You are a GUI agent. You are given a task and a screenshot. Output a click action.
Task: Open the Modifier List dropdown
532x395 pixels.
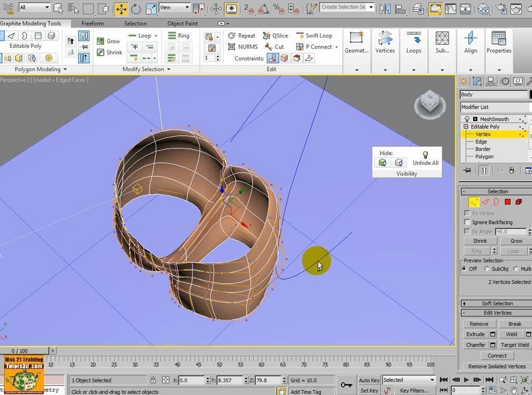pos(496,107)
